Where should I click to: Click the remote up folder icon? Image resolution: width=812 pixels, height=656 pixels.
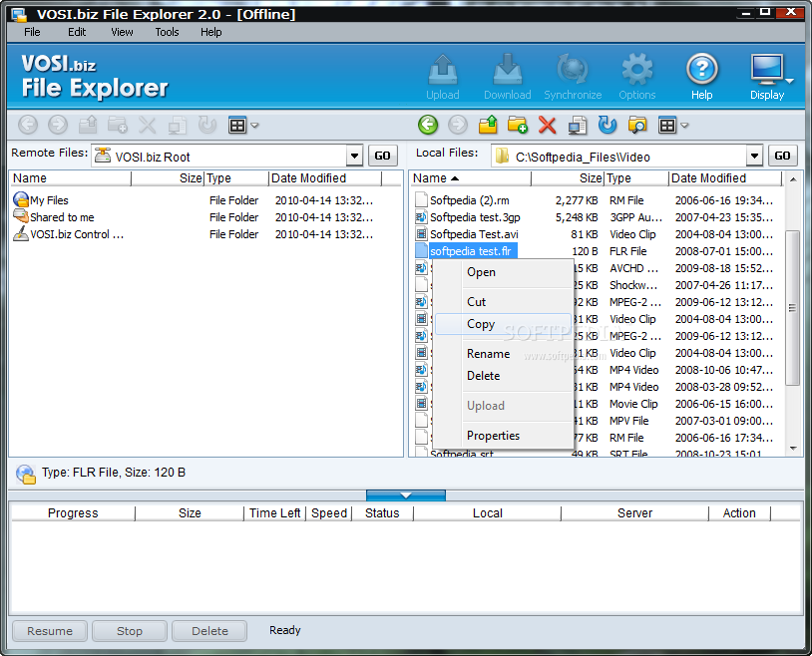coord(88,125)
